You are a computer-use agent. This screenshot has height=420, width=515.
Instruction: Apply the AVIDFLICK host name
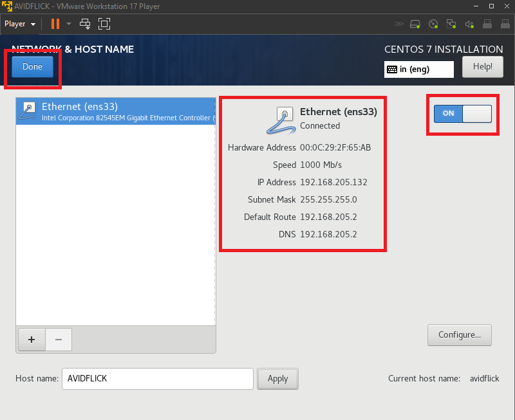point(277,379)
